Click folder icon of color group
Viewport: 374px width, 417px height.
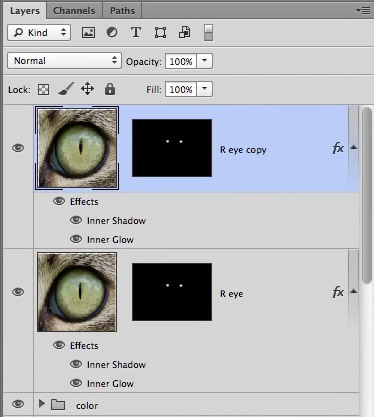click(x=58, y=404)
